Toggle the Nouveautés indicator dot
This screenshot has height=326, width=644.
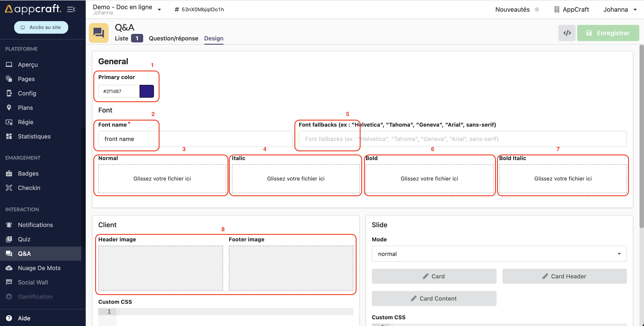point(537,9)
